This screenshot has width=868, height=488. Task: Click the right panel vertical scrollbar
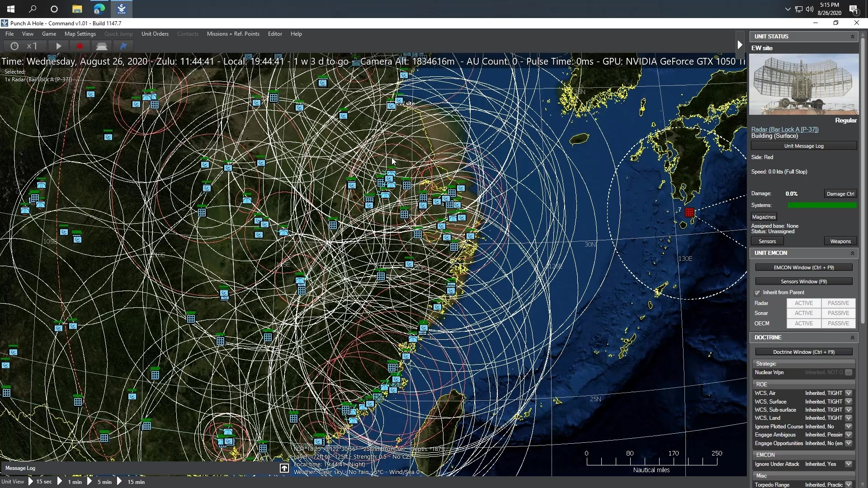863,181
